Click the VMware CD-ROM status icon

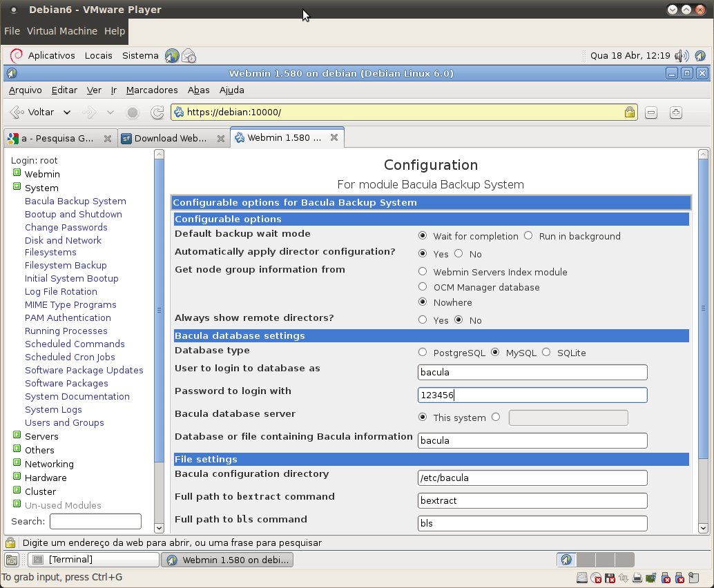coord(596,578)
